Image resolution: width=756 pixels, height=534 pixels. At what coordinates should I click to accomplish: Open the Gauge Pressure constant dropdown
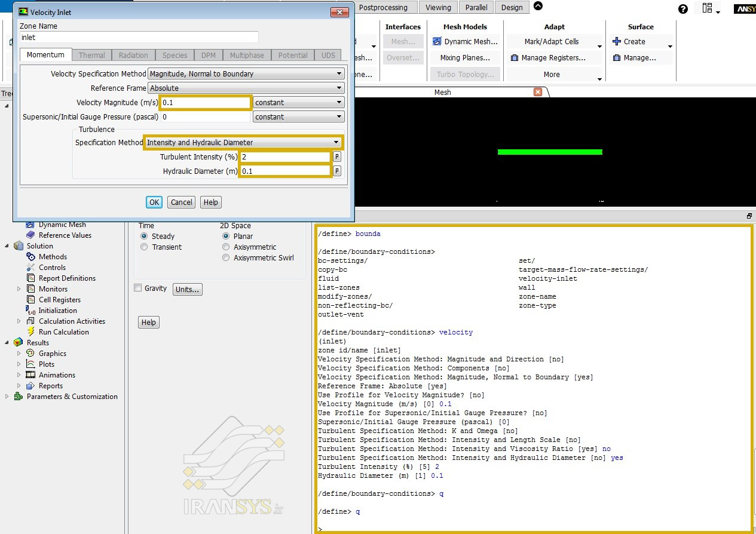299,117
